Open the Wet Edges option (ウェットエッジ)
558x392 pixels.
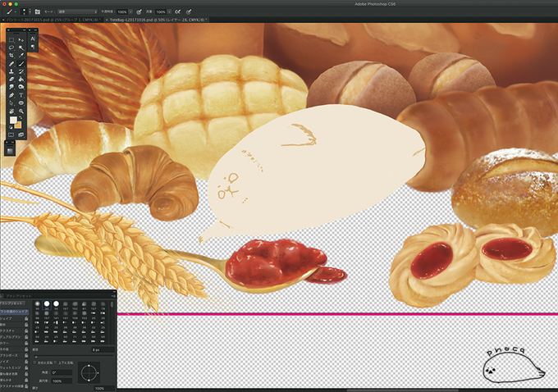[x=11, y=367]
